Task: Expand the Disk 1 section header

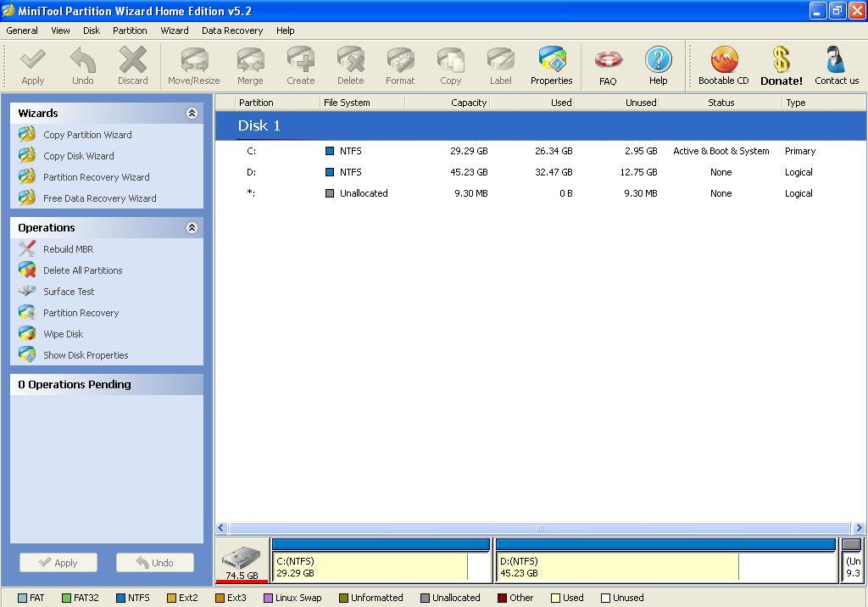Action: coord(260,125)
